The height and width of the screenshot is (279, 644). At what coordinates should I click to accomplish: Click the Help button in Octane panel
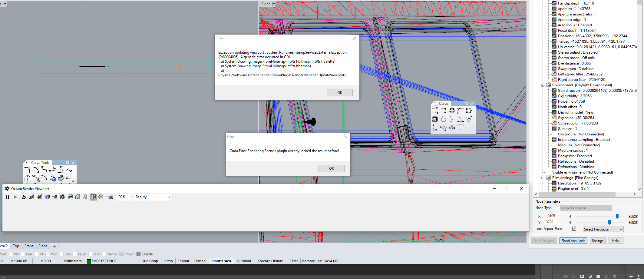(x=615, y=241)
